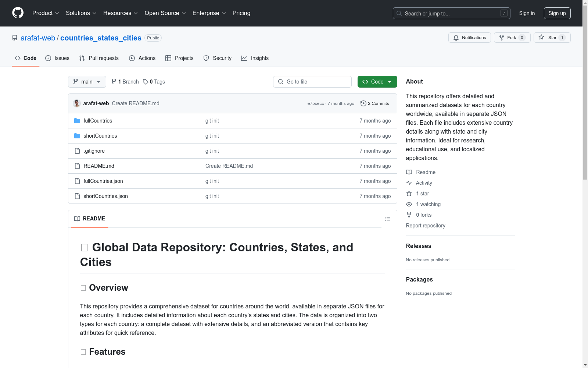This screenshot has height=368, width=588.
Task: Click the fullCountries folder icon
Action: tap(77, 121)
